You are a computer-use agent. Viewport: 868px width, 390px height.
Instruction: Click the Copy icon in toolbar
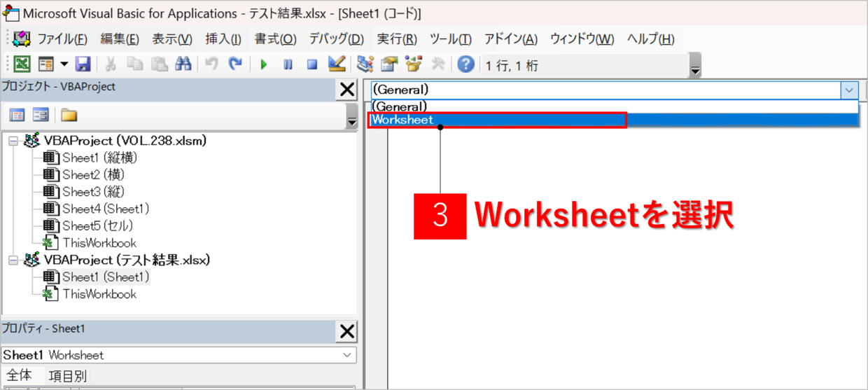tap(134, 64)
